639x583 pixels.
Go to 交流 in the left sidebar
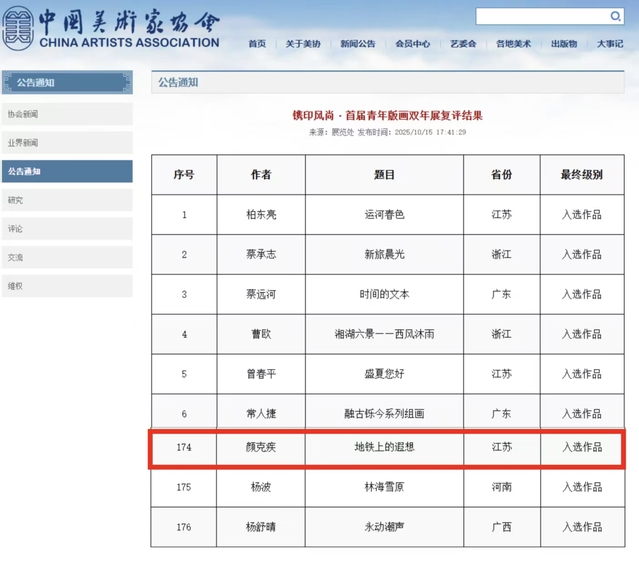coord(66,257)
